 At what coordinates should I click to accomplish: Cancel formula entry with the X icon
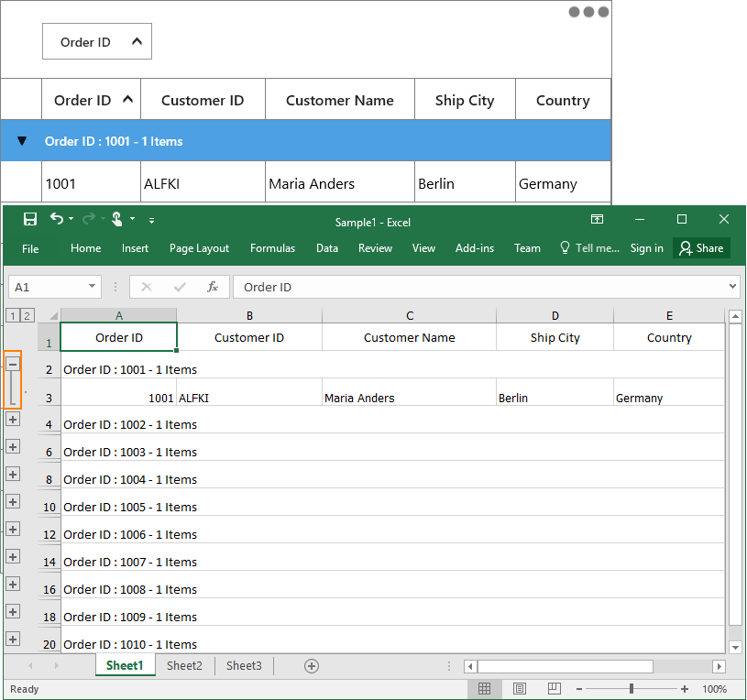[x=147, y=287]
